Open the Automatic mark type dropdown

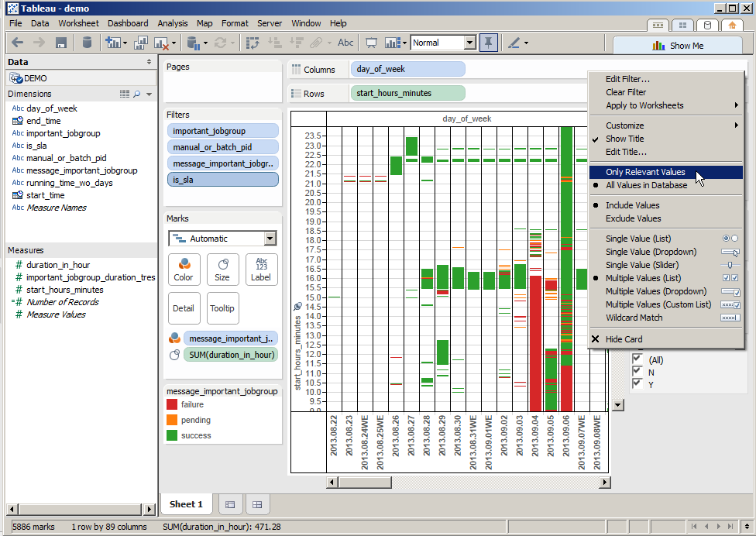270,239
